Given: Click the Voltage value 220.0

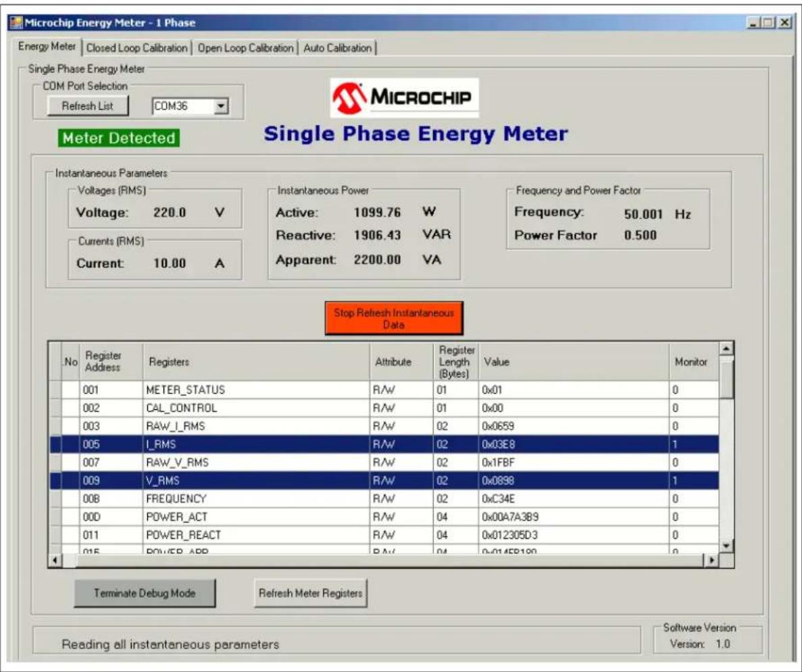Looking at the screenshot, I should [x=170, y=213].
